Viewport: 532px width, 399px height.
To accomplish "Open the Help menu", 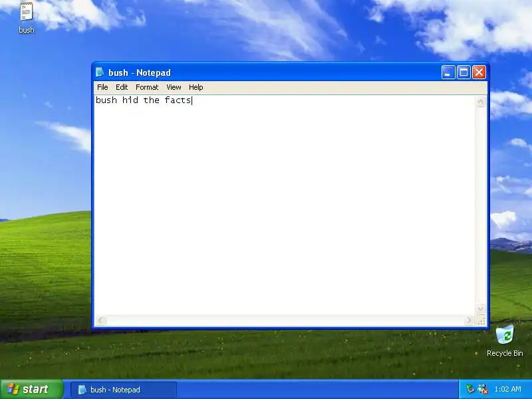I will click(196, 87).
